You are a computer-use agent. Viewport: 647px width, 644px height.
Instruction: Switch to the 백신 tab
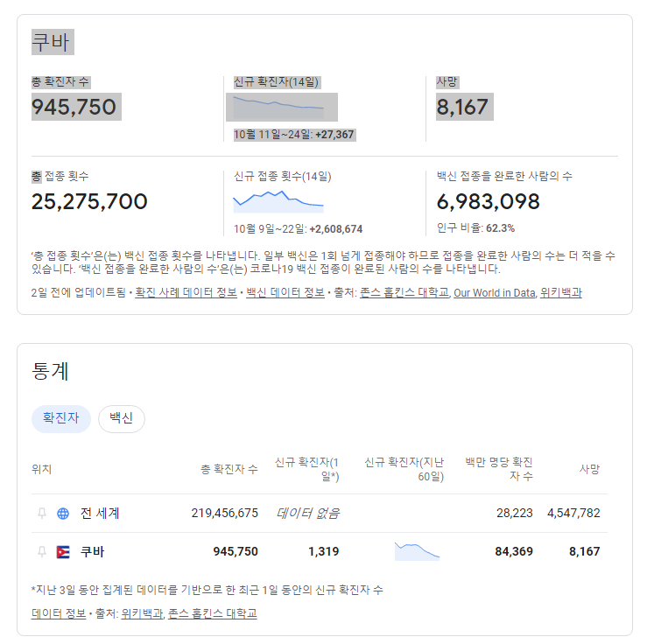(121, 418)
